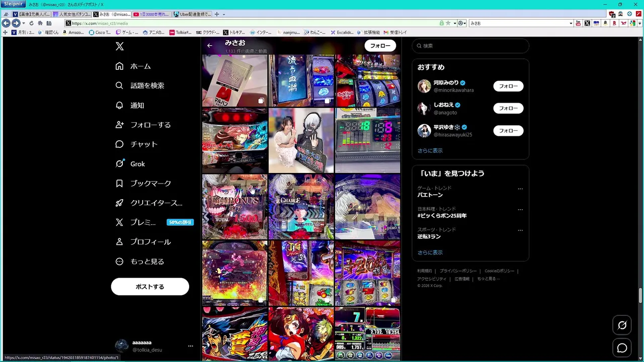
Task: Open Excalidr... bookmark
Action: tap(342, 32)
